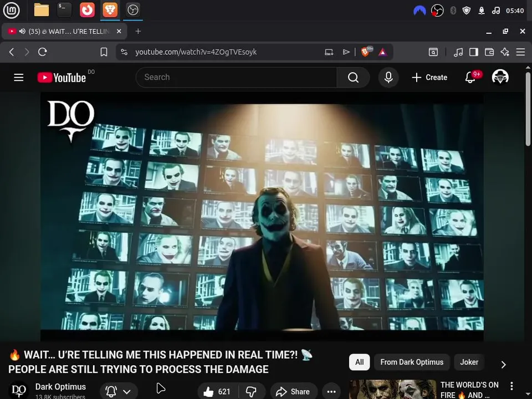The image size is (532, 399).
Task: Click the blue VPN tray icon
Action: point(420,11)
